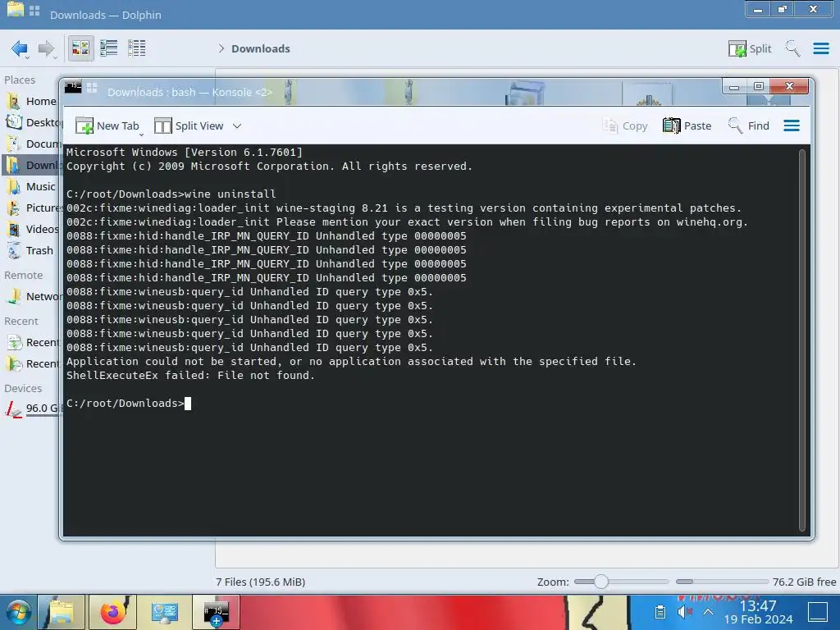Open first Recent entry in sidebar

coord(32,342)
